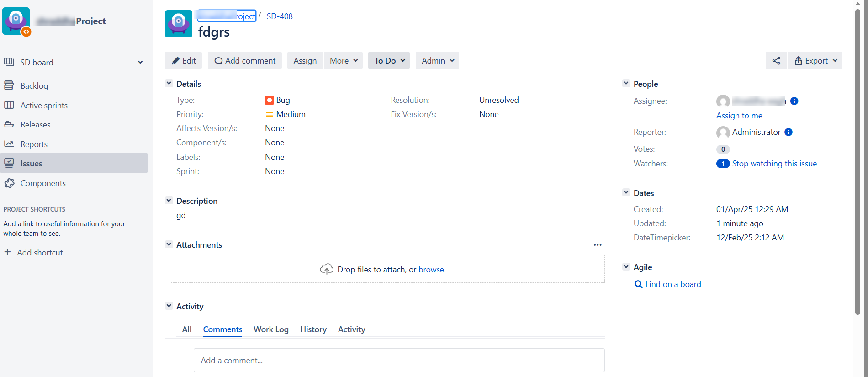Click the Add a comment field

(x=399, y=361)
